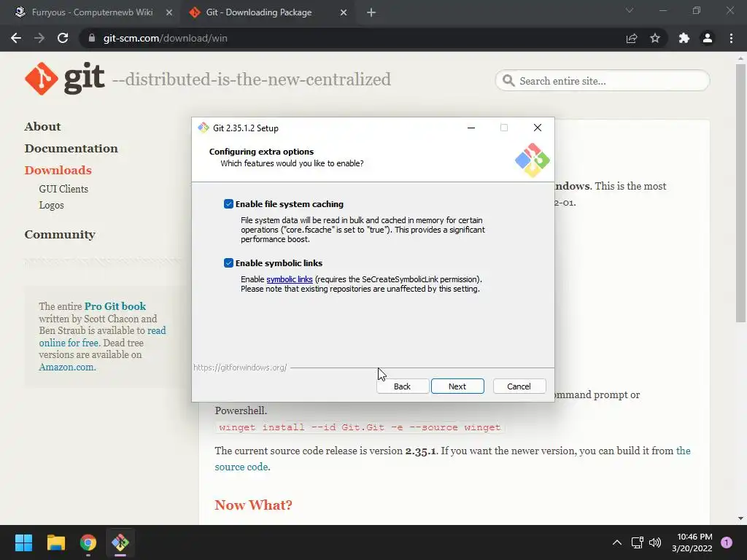The image size is (747, 560).
Task: Open File Explorer from taskbar
Action: tap(55, 542)
